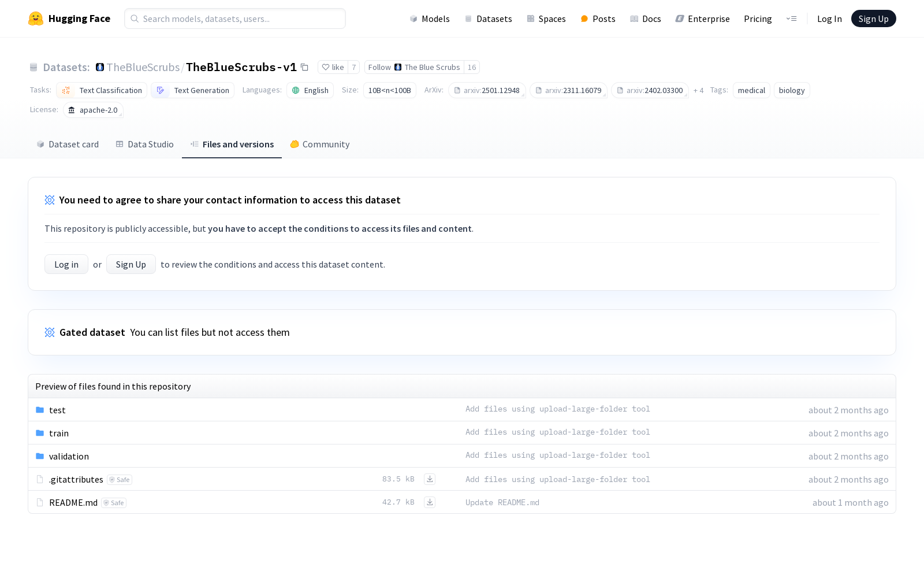Click Log in button in gated notice
924x578 pixels.
click(66, 264)
